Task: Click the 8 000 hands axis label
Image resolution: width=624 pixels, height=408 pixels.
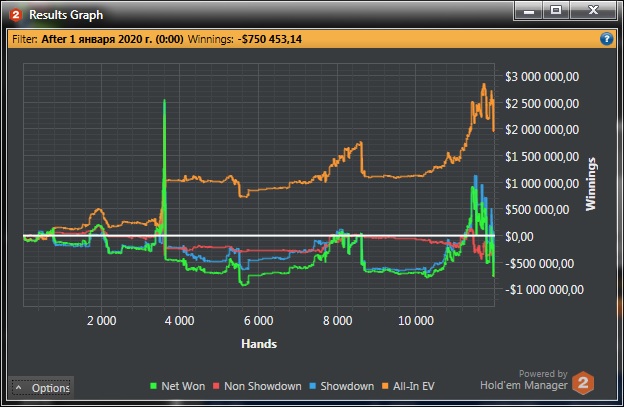Action: click(x=337, y=321)
